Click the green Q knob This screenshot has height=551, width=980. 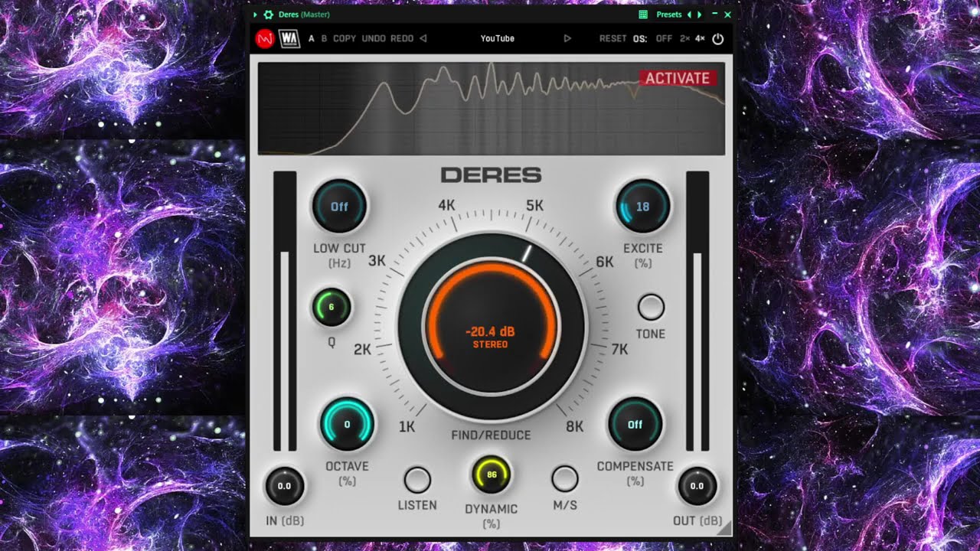pyautogui.click(x=332, y=308)
